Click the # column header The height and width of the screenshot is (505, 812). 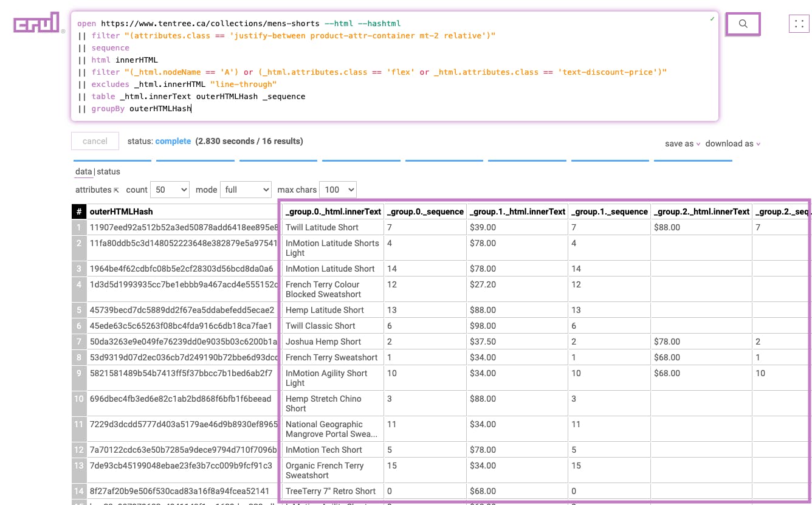(x=79, y=211)
